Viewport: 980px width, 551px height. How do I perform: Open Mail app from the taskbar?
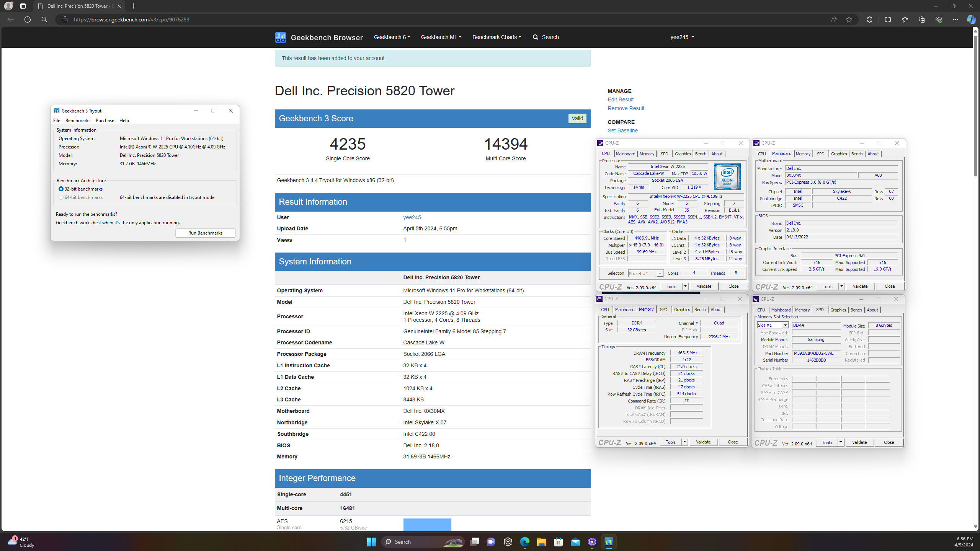(575, 542)
